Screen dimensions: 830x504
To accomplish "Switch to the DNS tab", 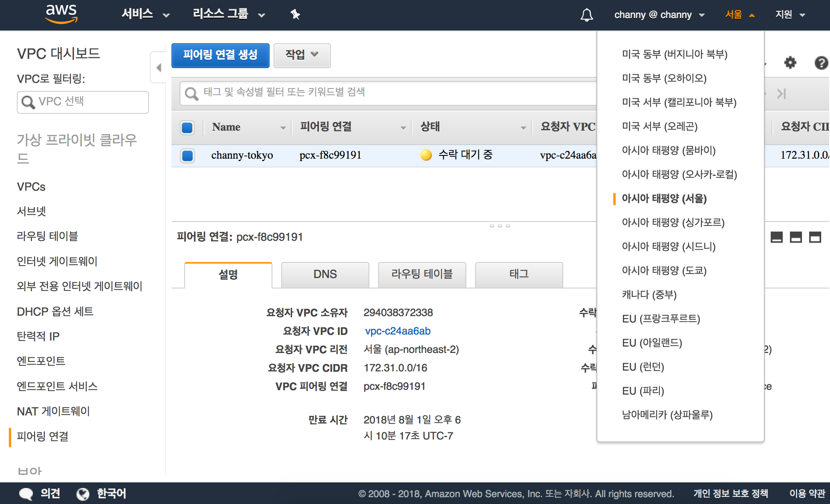I will click(325, 274).
